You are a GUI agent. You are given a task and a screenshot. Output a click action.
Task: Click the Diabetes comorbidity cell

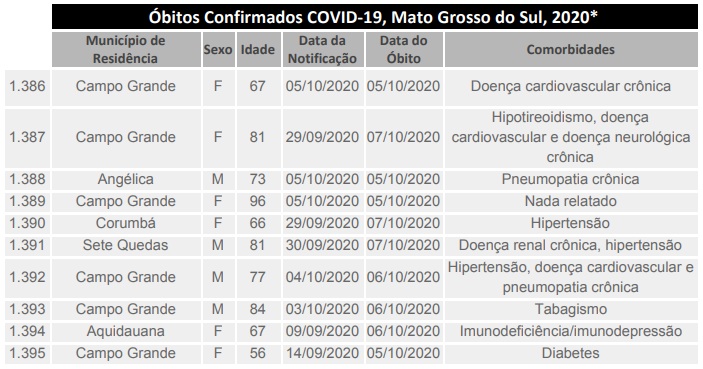[x=571, y=353]
